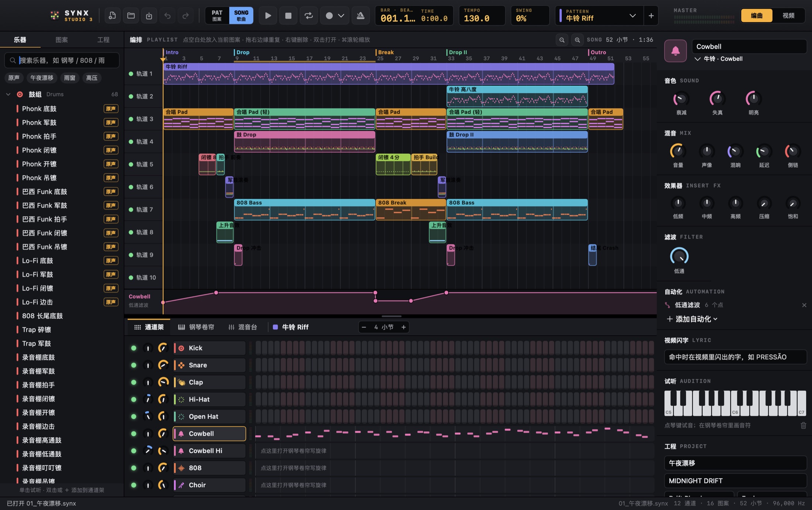Click the C6 key on audition keyboard
812x510 pixels.
735,410
